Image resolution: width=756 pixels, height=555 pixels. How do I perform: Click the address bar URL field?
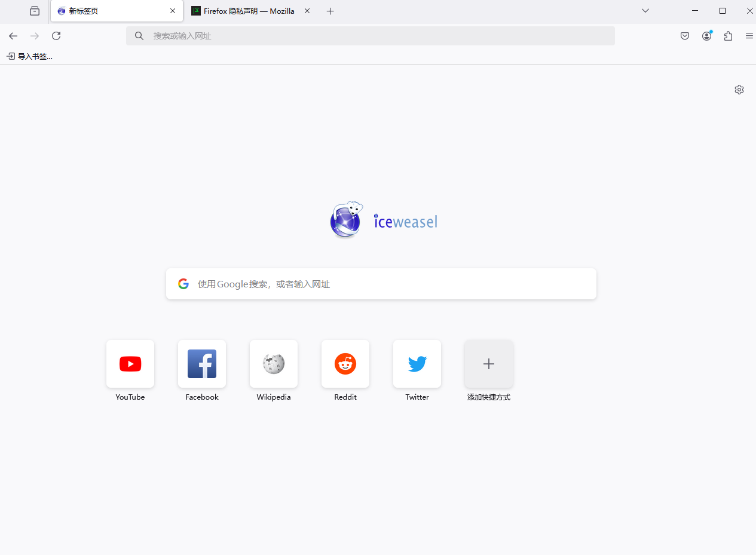(x=371, y=36)
